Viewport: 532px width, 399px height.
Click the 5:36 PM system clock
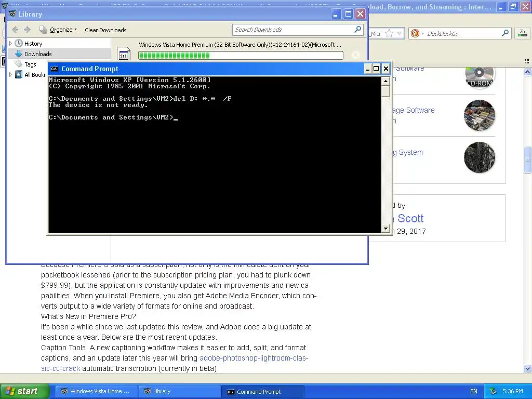[x=513, y=392]
